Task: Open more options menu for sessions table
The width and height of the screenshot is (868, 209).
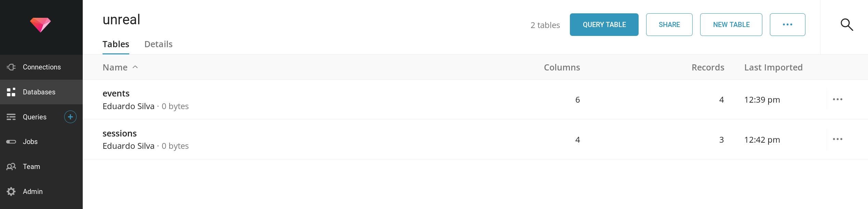Action: click(x=837, y=139)
